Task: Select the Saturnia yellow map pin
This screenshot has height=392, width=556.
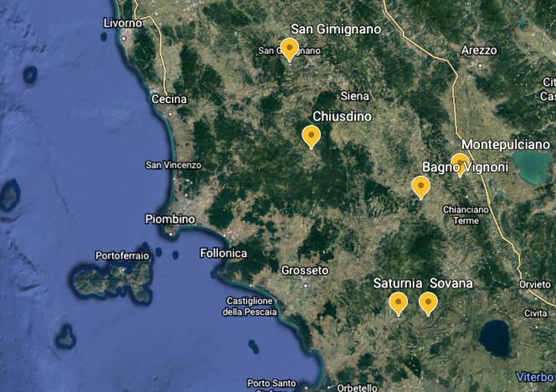Action: (x=398, y=302)
